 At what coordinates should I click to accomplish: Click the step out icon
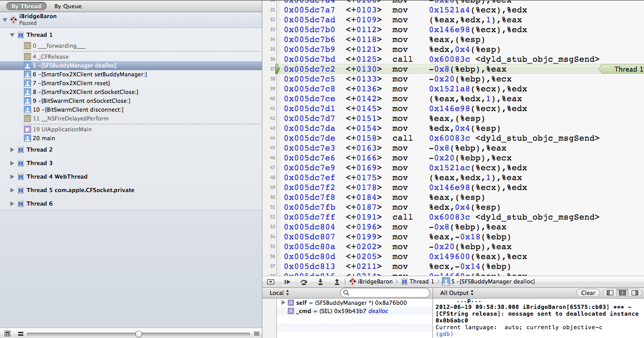coord(337,281)
